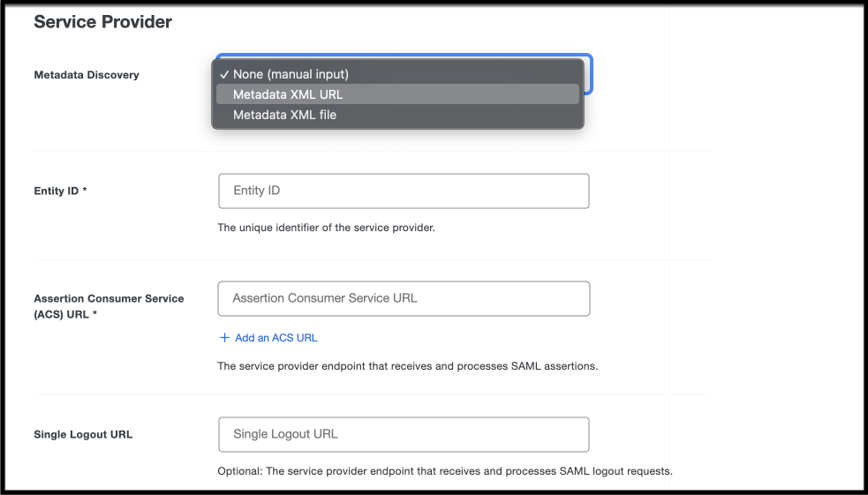This screenshot has width=868, height=495.
Task: Click the plus icon before Add an ACS URL
Action: [224, 338]
